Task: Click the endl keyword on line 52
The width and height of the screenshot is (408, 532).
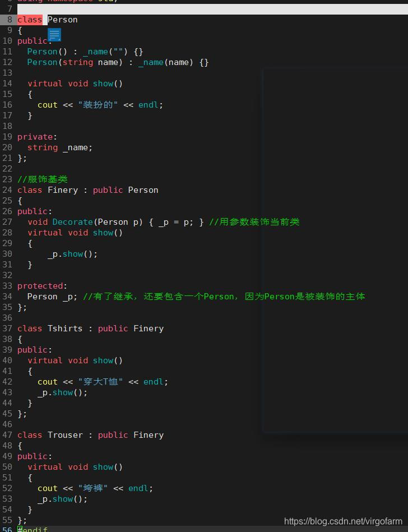Action: (x=138, y=488)
